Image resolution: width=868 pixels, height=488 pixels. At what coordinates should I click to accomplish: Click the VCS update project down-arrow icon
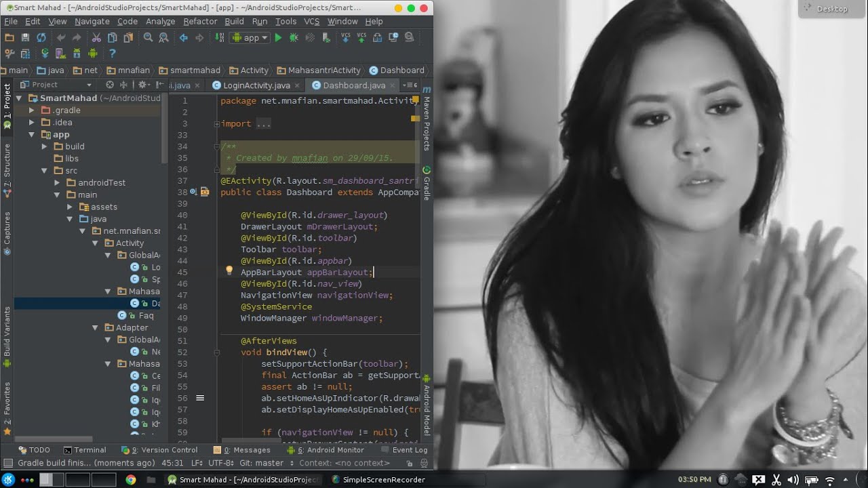(346, 38)
